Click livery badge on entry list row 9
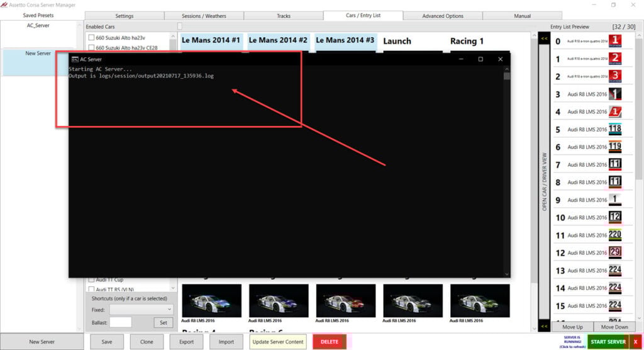This screenshot has width=644, height=350. click(x=615, y=200)
